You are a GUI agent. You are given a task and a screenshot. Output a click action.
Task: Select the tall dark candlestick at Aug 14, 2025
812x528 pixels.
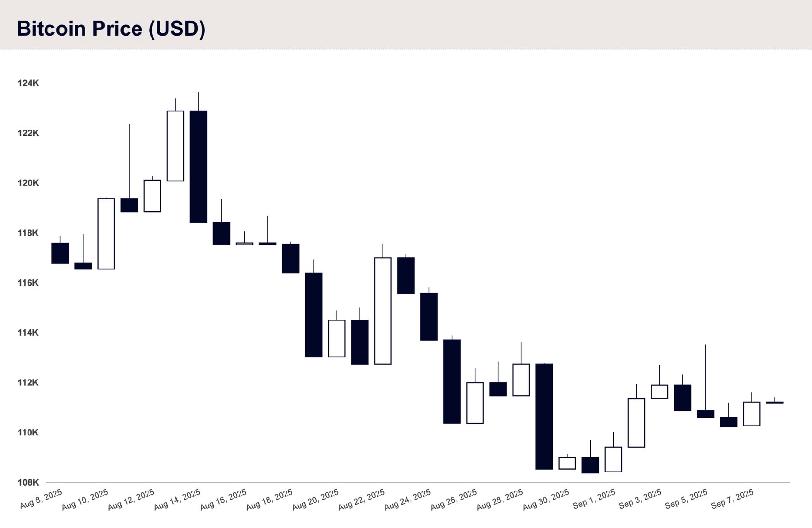[x=198, y=157]
